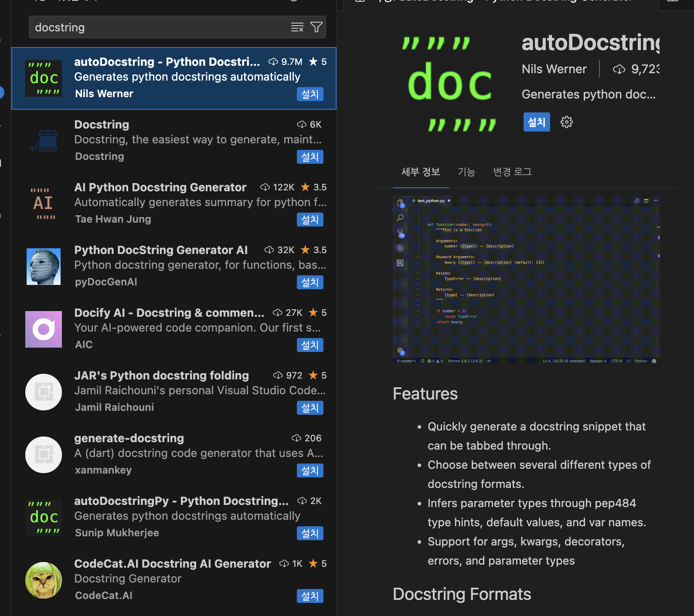Click the Docstring Formats heading

point(462,594)
